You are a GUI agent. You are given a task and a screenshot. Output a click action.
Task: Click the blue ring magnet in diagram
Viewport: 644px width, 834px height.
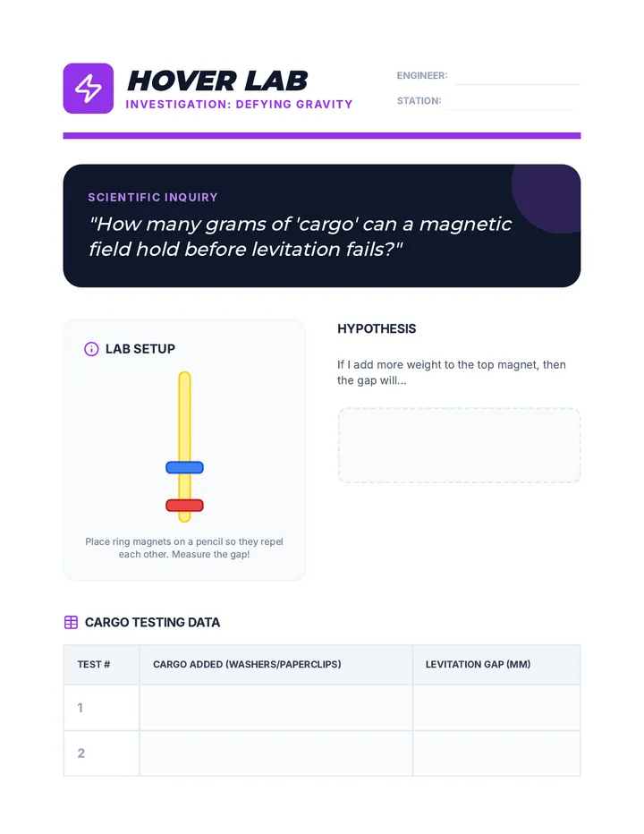(x=184, y=467)
